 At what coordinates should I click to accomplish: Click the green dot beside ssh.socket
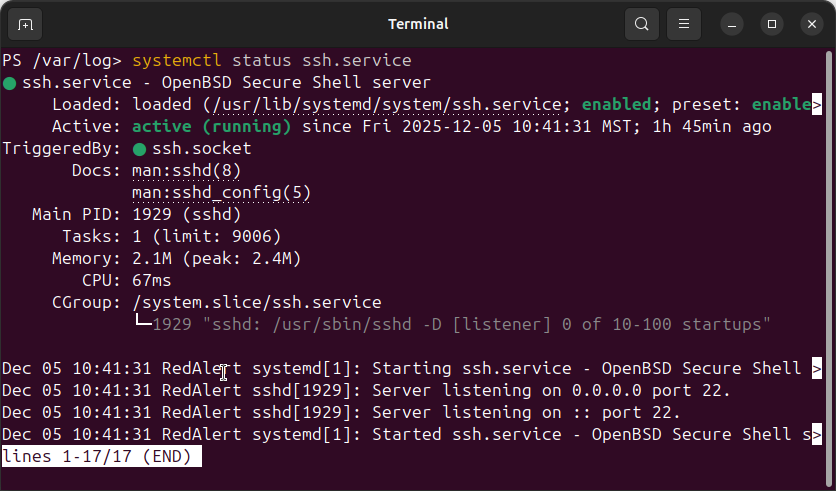pos(139,149)
